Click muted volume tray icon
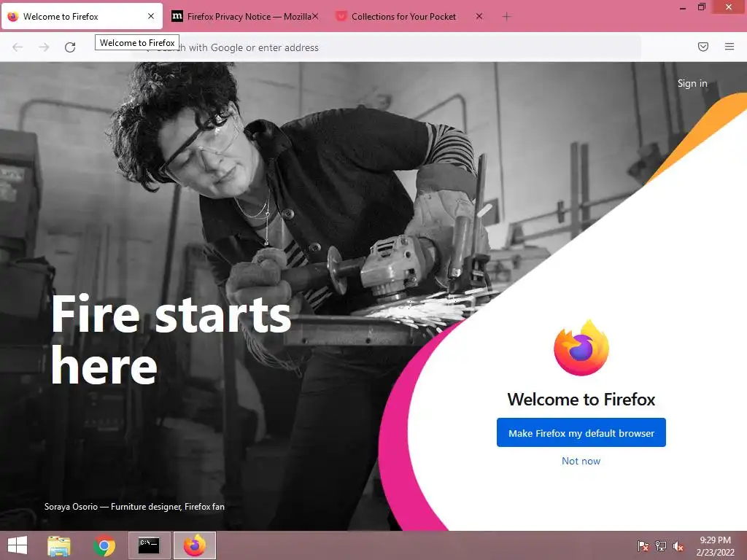The height and width of the screenshot is (560, 747). pyautogui.click(x=678, y=546)
